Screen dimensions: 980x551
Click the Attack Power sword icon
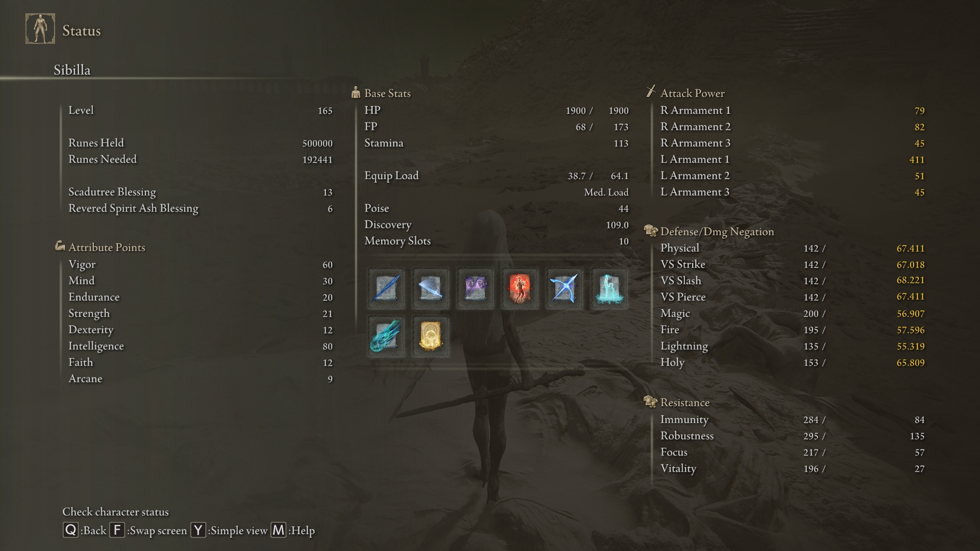(651, 92)
